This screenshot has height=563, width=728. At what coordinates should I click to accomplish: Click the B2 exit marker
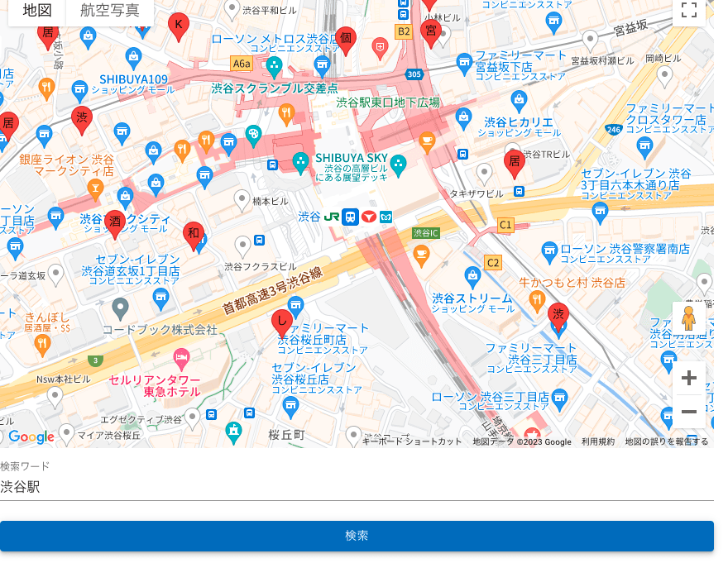pyautogui.click(x=404, y=31)
